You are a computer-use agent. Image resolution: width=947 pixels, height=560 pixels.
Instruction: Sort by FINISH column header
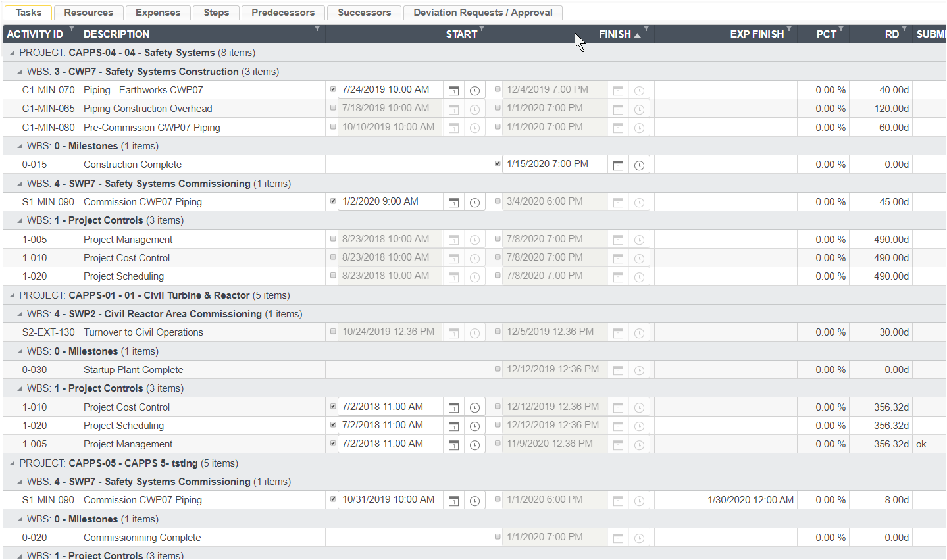pos(614,34)
